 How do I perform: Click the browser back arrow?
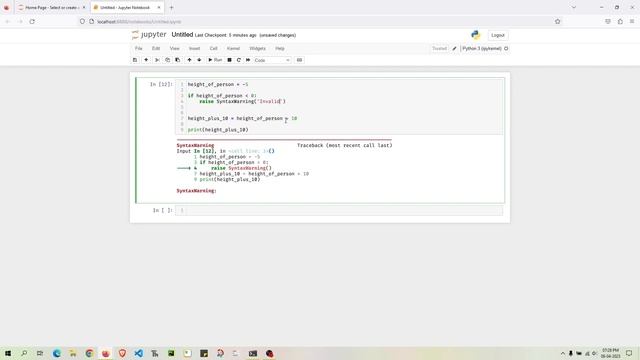(7, 21)
